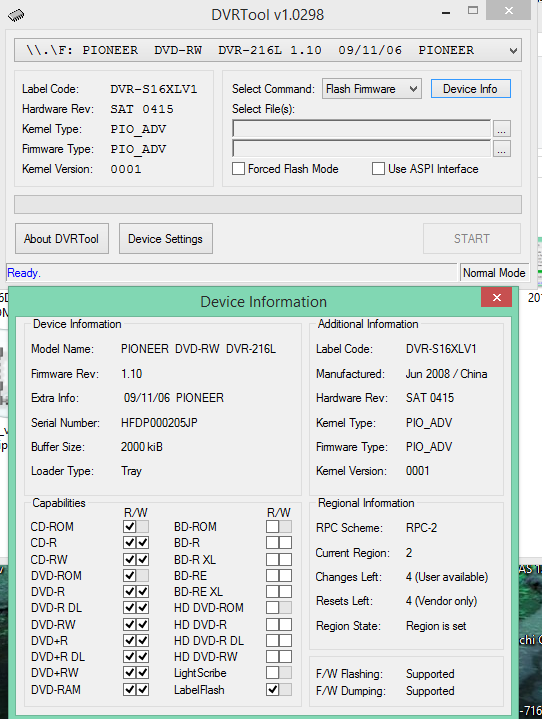Enable Forced Flash Mode checkbox

[x=238, y=169]
